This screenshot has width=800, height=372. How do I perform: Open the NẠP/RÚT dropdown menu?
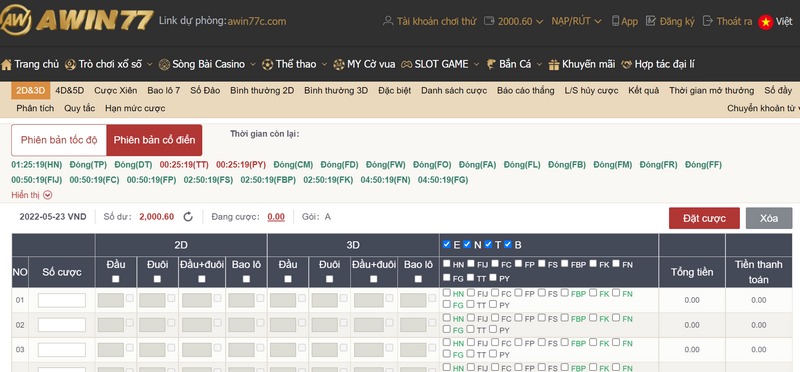pyautogui.click(x=576, y=21)
